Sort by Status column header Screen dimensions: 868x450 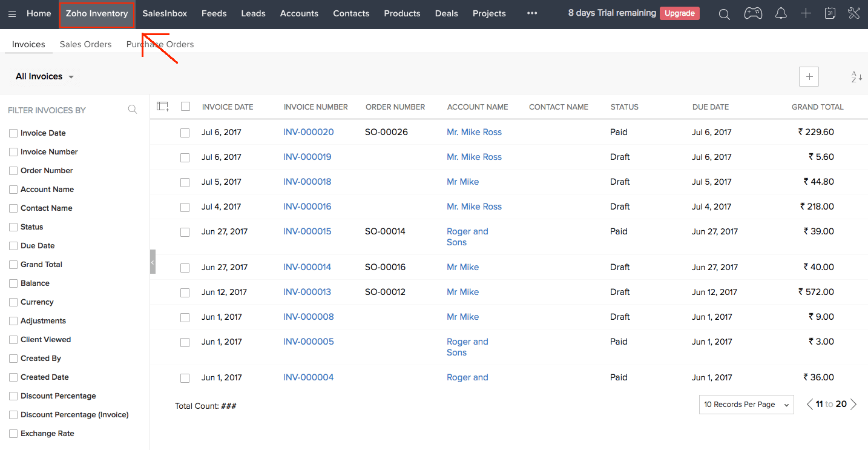point(625,107)
